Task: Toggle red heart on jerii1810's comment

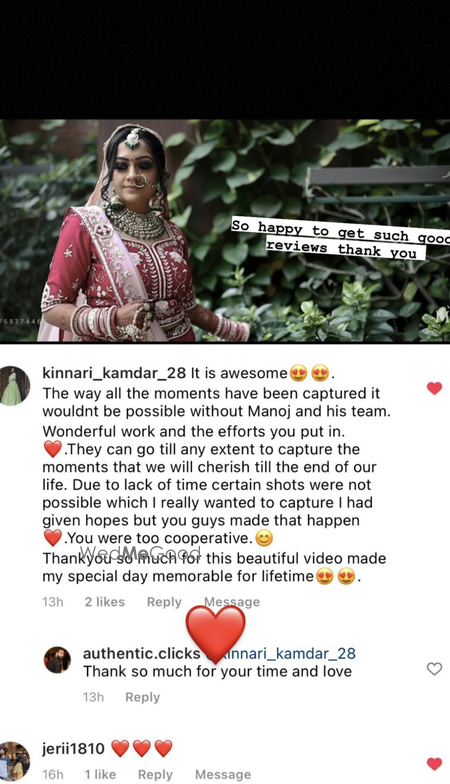Action: pos(434,764)
